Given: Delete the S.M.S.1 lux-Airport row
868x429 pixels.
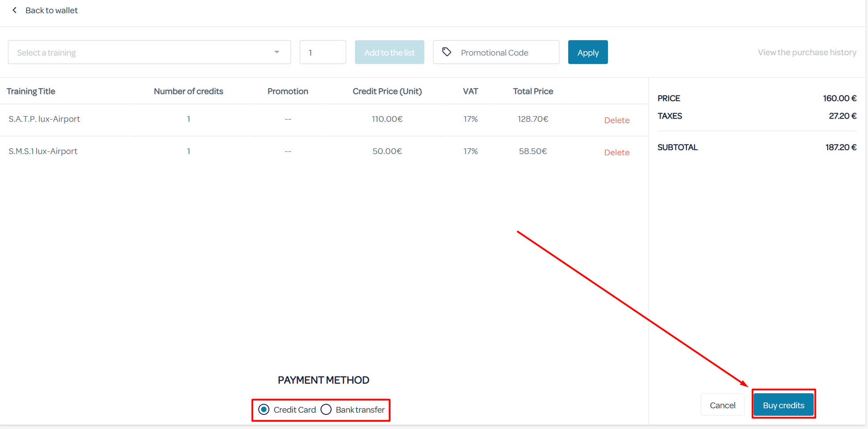Looking at the screenshot, I should tap(616, 152).
